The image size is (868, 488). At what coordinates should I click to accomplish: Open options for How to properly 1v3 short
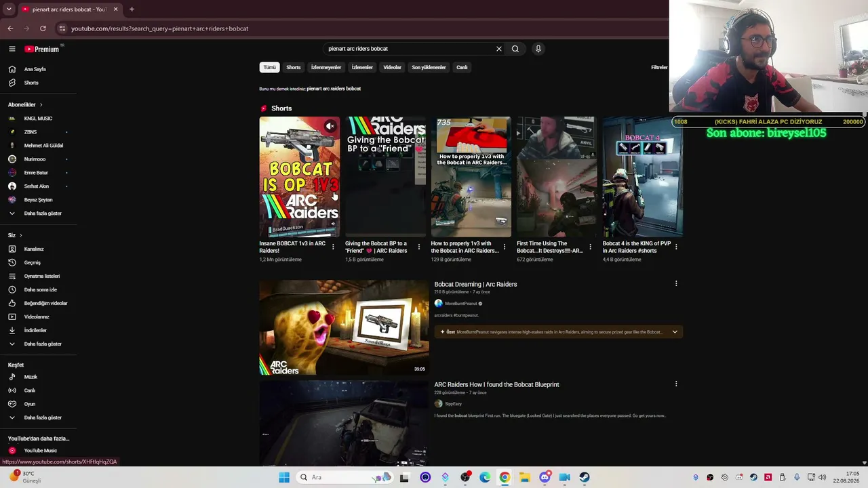point(505,247)
